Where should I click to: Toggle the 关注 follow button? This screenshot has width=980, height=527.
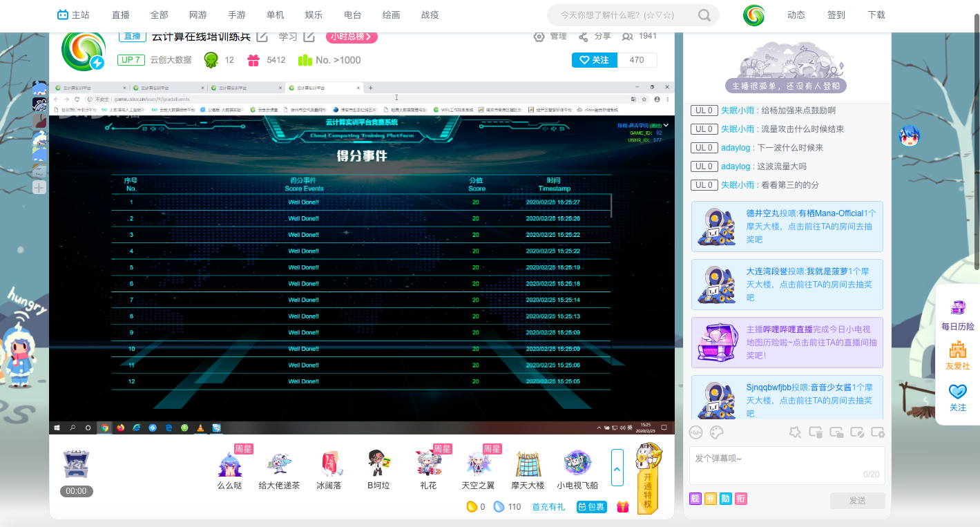[595, 60]
